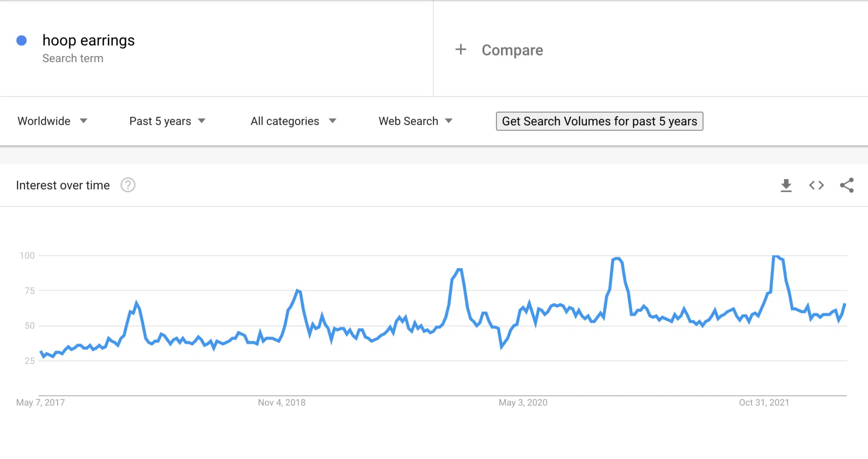
Task: Click the 100 value axis label
Action: [x=27, y=255]
